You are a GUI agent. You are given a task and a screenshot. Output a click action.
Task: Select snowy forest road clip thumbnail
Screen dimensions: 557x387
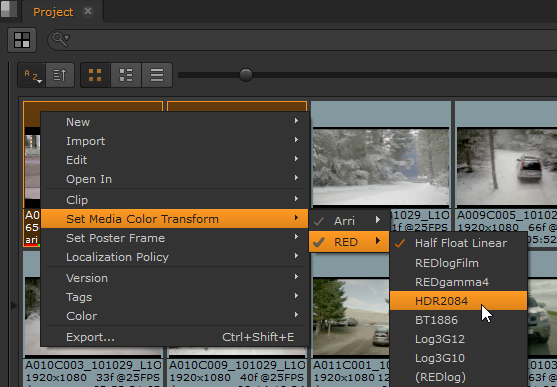click(381, 166)
